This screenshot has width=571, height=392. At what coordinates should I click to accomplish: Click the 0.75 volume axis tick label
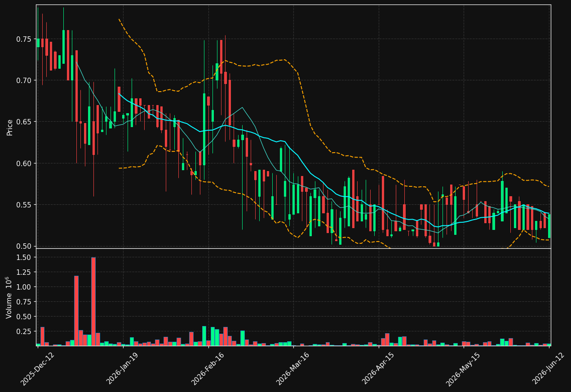click(25, 302)
